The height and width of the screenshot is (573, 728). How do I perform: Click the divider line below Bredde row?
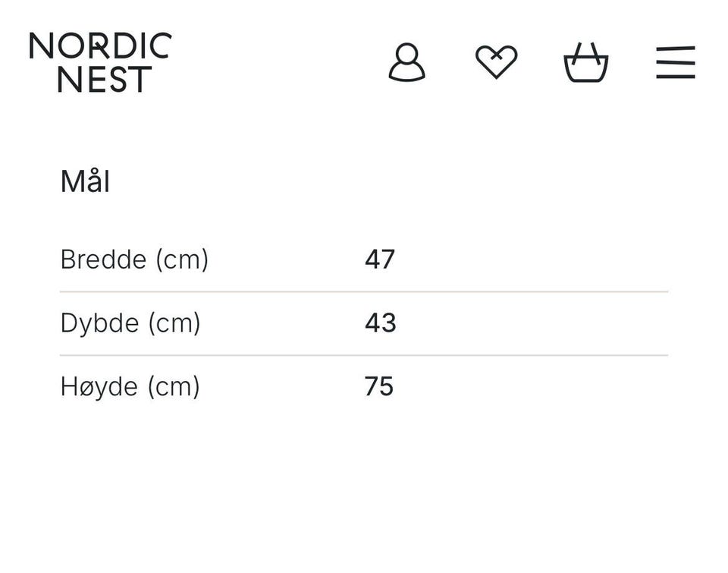(x=364, y=291)
